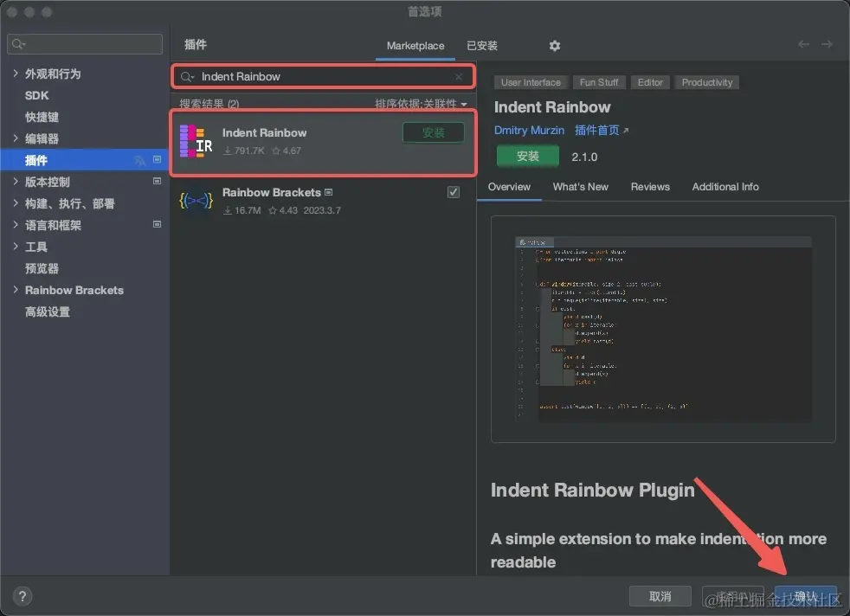Screen dimensions: 850x616
Task: Expand the 语言和框架 settings group
Action: pos(16,225)
